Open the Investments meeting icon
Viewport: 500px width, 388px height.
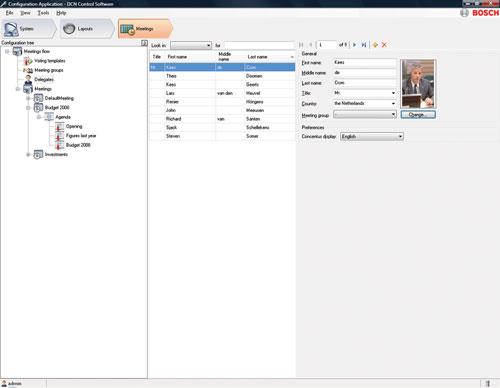[39, 154]
